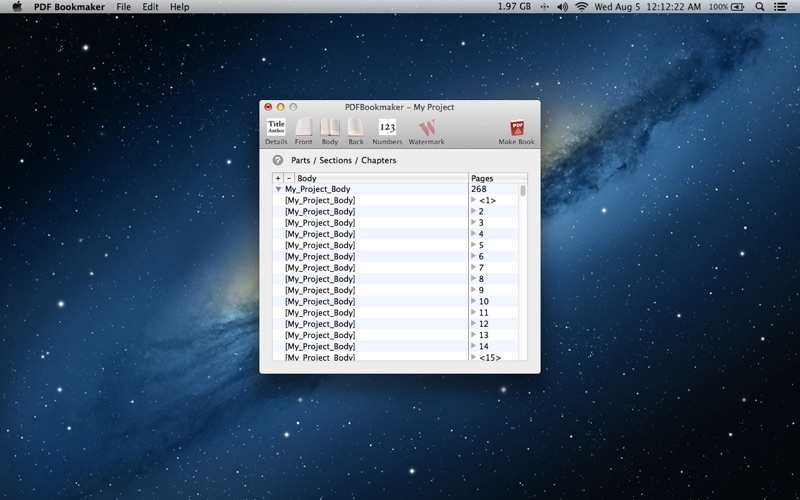Click the help question mark icon

[278, 160]
